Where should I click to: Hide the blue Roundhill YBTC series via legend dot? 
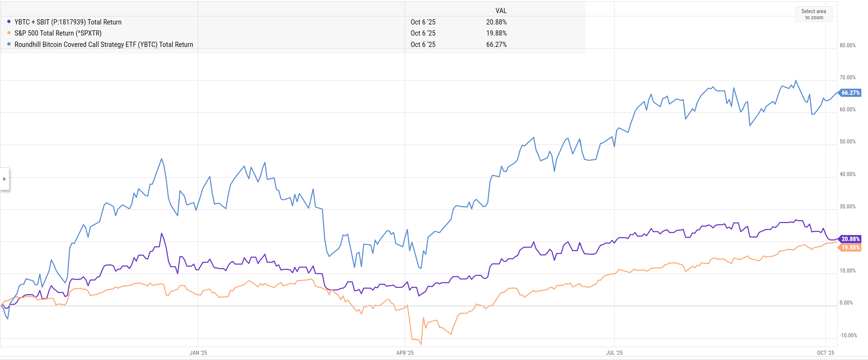[9, 44]
